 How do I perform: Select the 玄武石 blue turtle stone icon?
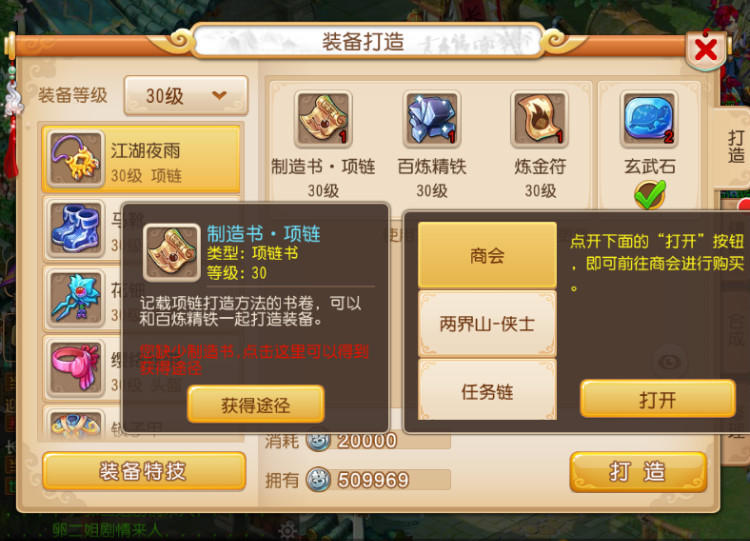pos(649,119)
